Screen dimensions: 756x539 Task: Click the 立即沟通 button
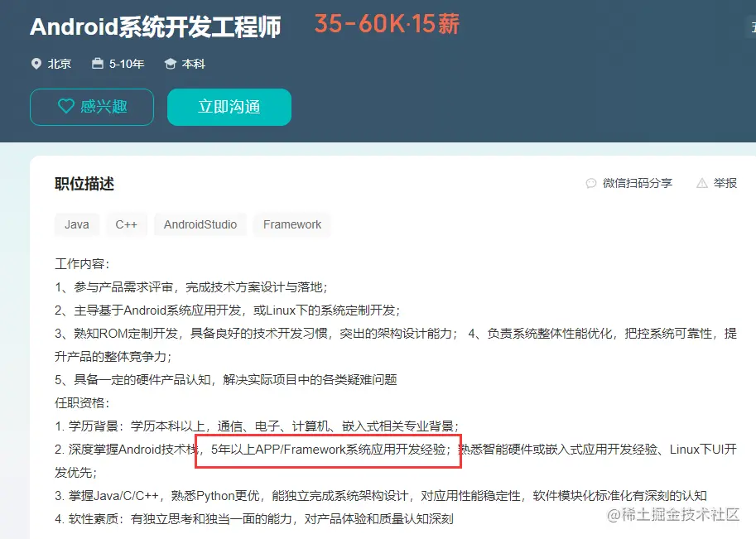[229, 107]
